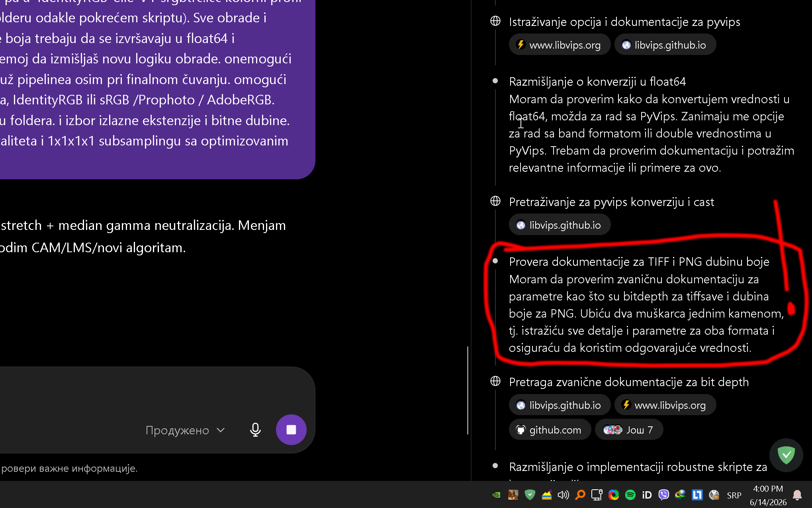The height and width of the screenshot is (508, 812).
Task: Open the github.com source chip
Action: (x=550, y=430)
